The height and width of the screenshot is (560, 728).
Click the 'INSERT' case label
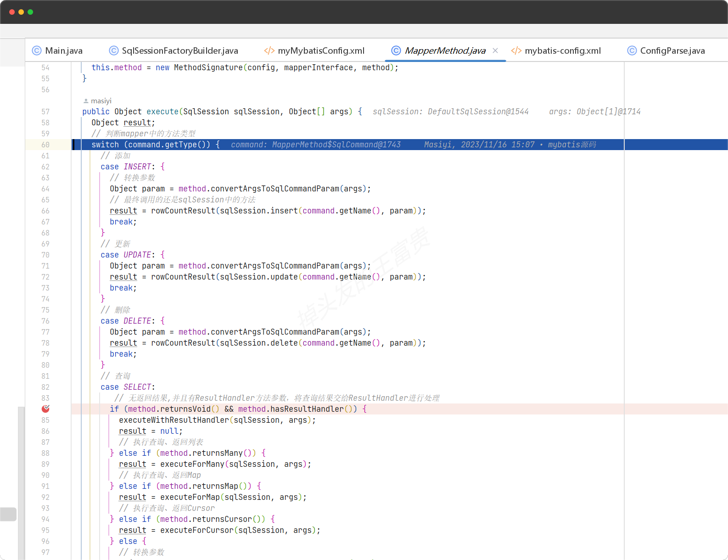click(x=137, y=167)
